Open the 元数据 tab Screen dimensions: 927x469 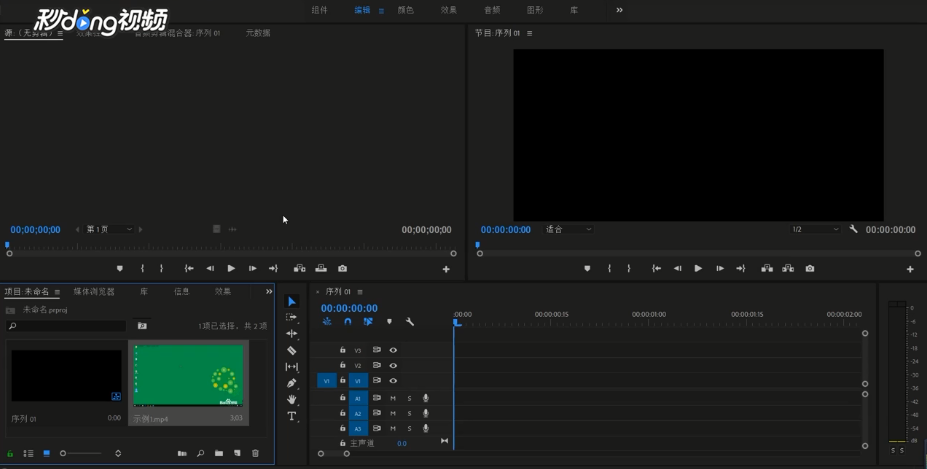(258, 33)
